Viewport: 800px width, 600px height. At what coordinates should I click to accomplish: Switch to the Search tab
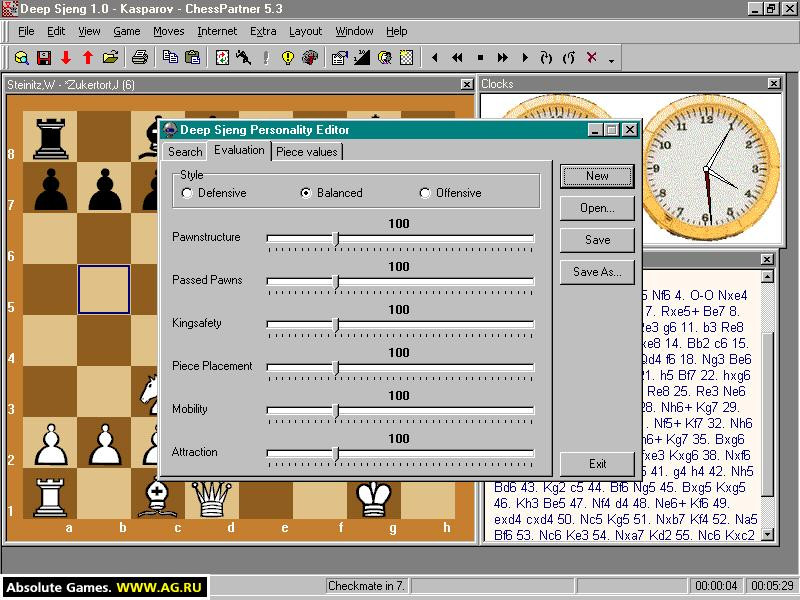point(185,152)
